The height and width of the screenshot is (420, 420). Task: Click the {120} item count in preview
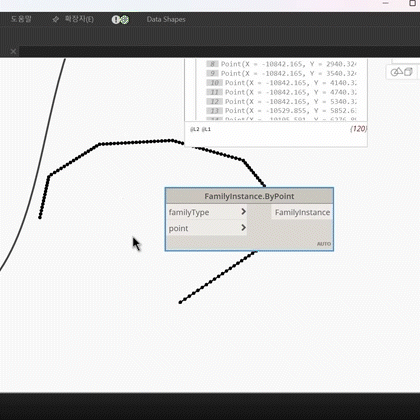click(358, 129)
